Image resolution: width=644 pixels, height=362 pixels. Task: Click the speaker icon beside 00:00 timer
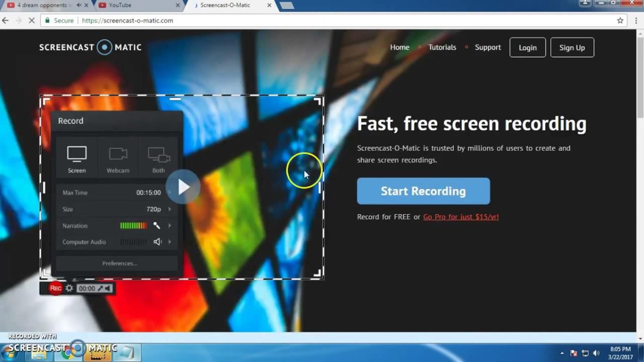tap(108, 288)
